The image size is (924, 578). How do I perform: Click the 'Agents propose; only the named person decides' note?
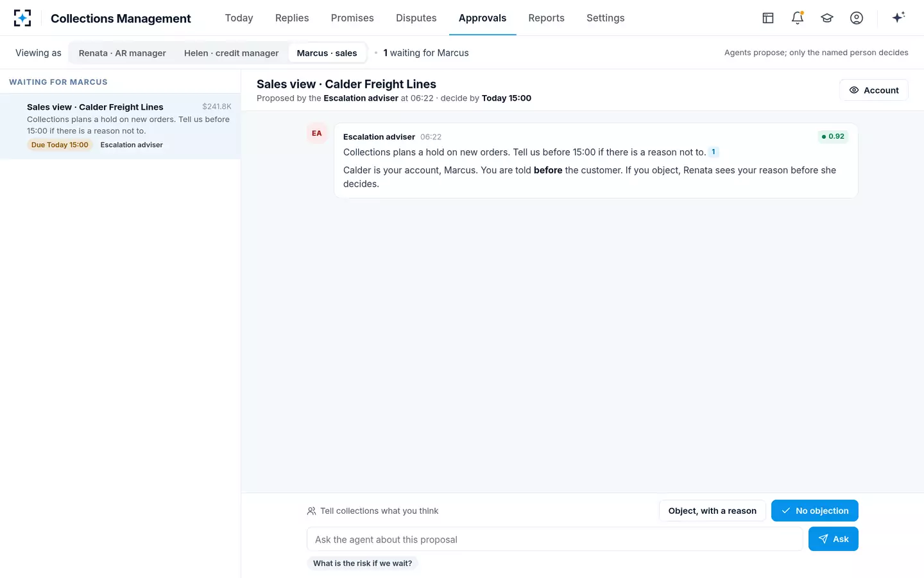click(x=816, y=53)
